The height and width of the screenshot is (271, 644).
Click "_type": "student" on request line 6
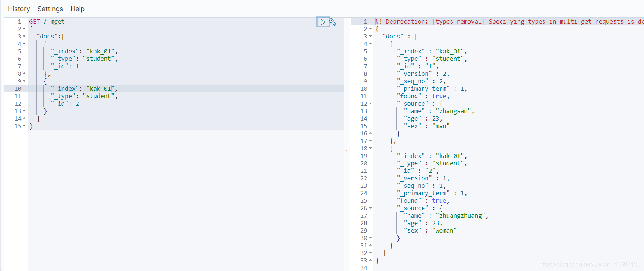click(x=84, y=59)
